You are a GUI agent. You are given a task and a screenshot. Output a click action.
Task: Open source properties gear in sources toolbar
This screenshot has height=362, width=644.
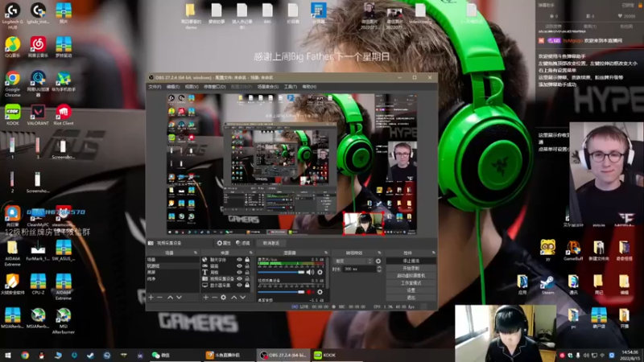click(224, 297)
